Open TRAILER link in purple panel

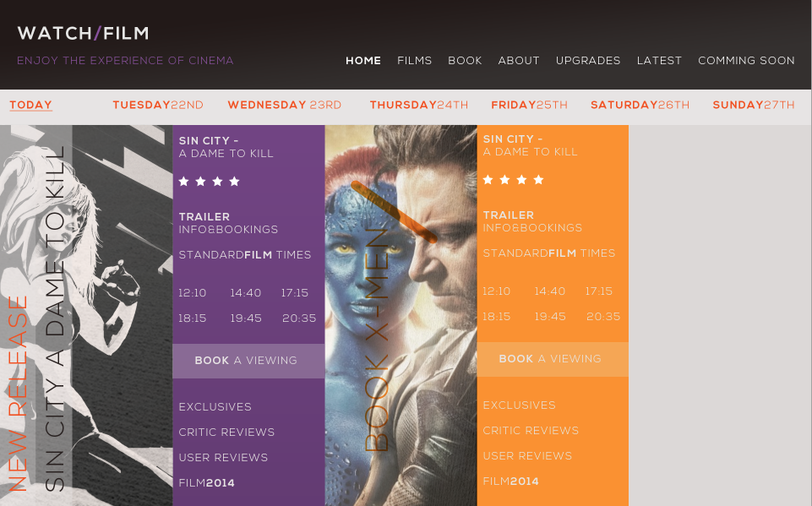pyautogui.click(x=204, y=217)
